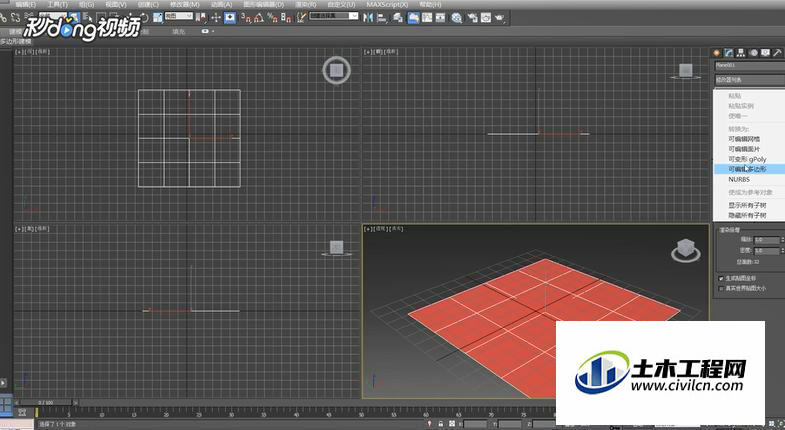Image resolution: width=785 pixels, height=430 pixels.
Task: Increment the render density spinner
Action: point(782,248)
